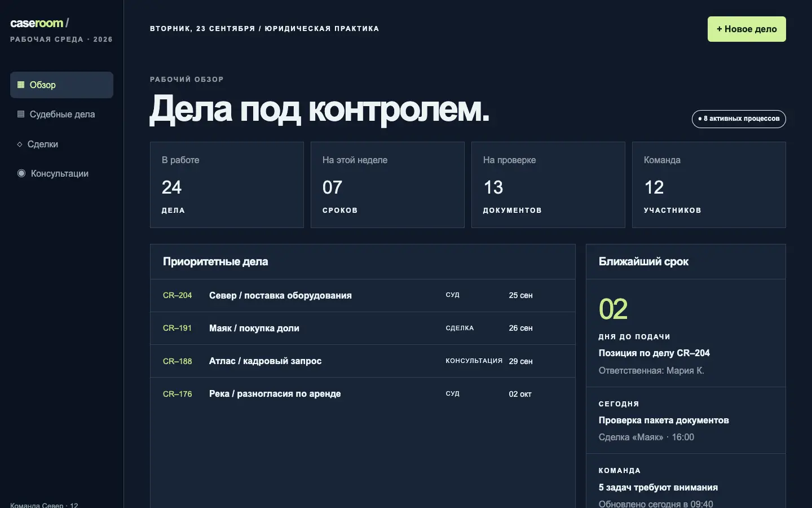
Task: Create a case with + Новое дело
Action: click(747, 29)
